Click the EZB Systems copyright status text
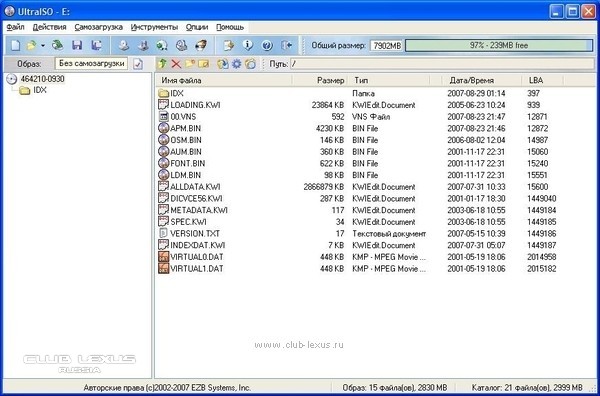Screen dimensions: 600x396 click(x=167, y=387)
